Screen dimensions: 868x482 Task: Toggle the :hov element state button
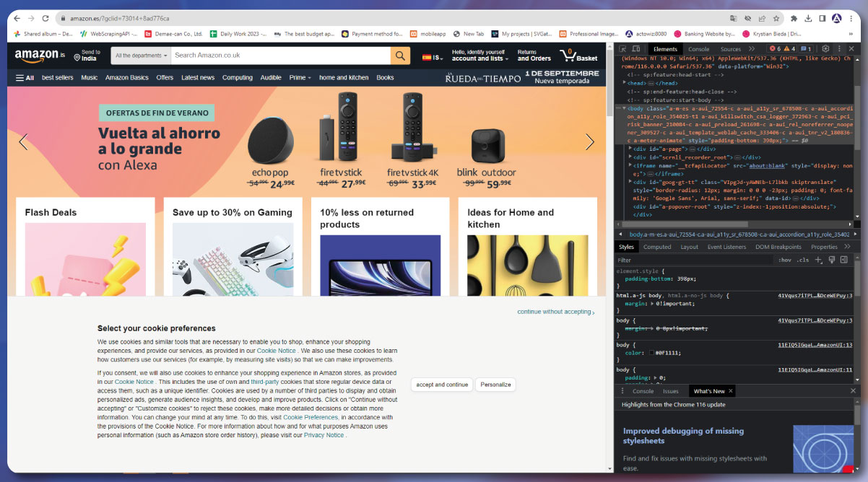[x=785, y=260]
